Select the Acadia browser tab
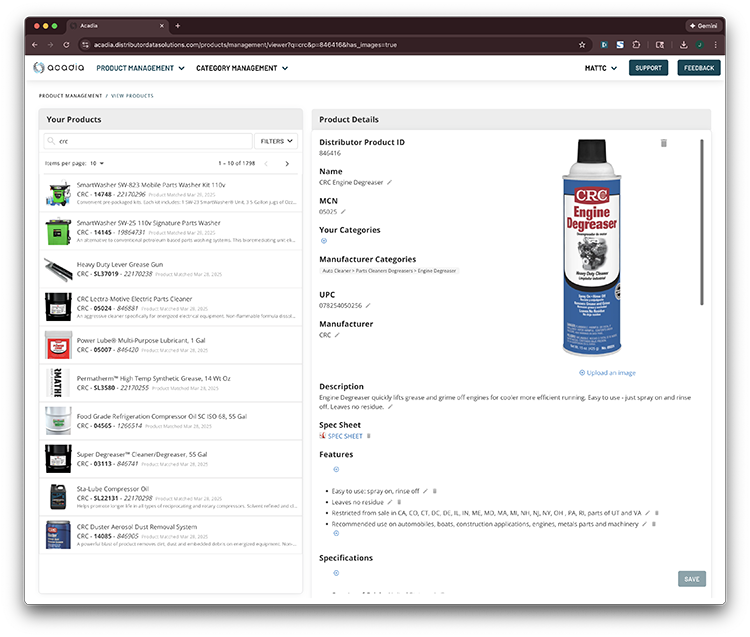Image resolution: width=750 pixels, height=637 pixels. point(117,25)
